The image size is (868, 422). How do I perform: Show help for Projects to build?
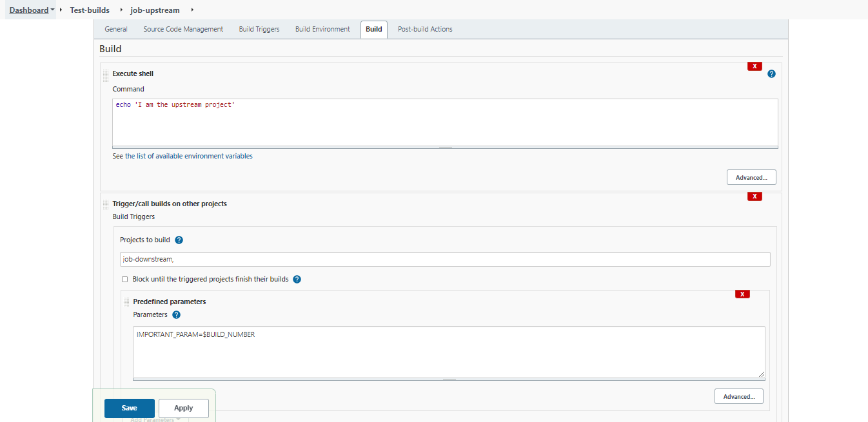point(179,240)
